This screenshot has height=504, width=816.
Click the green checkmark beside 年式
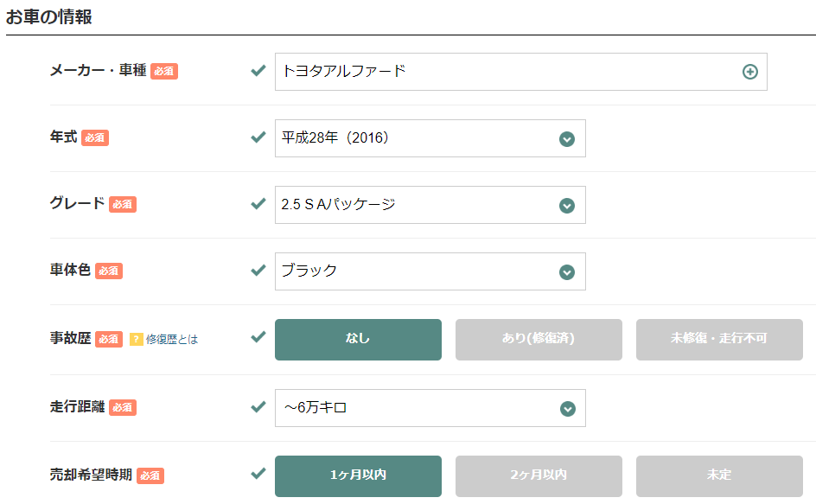258,137
